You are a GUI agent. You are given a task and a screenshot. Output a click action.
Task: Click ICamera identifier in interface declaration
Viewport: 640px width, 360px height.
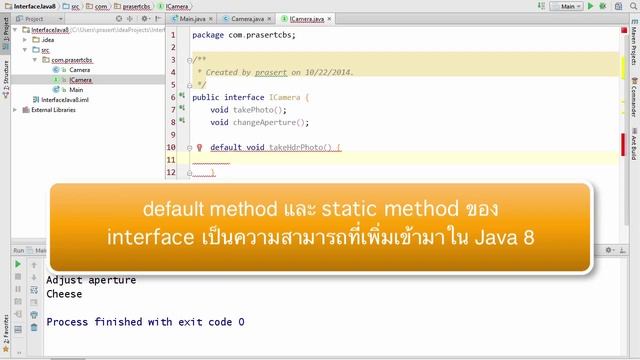(284, 97)
